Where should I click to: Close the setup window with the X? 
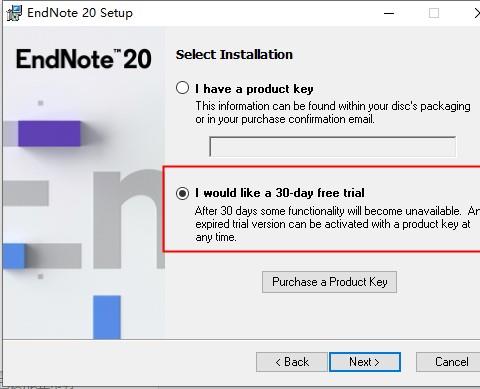pos(477,13)
